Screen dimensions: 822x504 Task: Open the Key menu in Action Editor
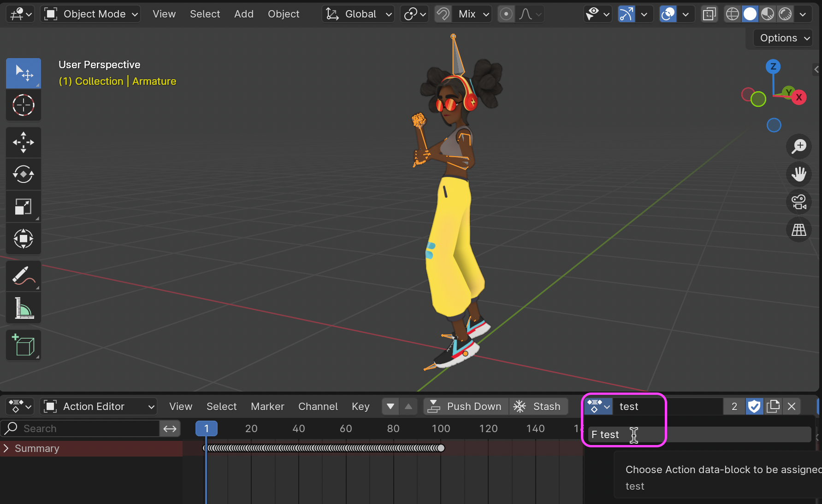(x=361, y=406)
